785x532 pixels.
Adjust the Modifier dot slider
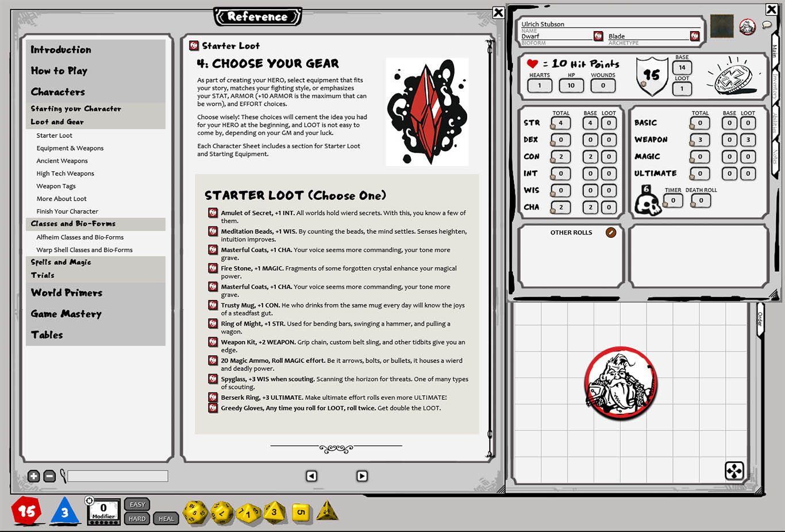103,522
